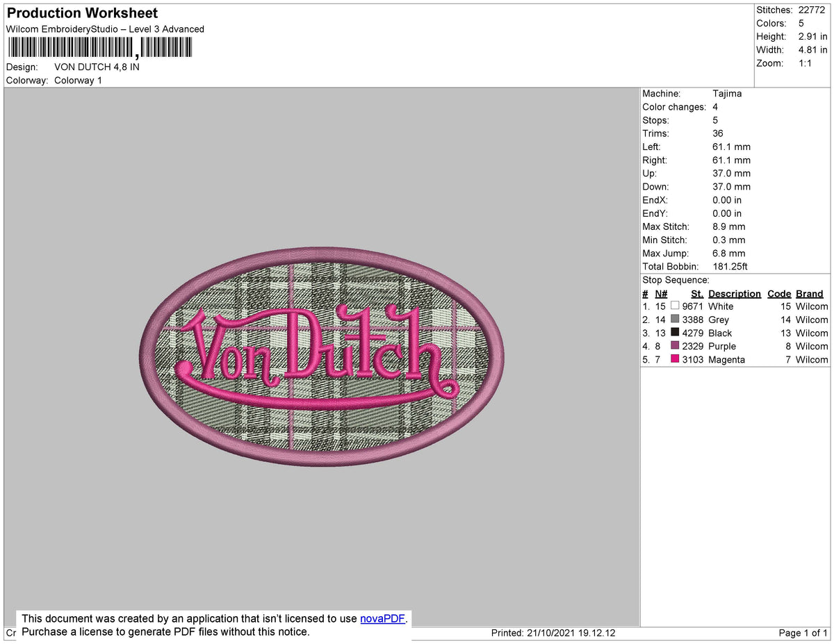
Task: Select the Tajima machine entry
Action: click(x=728, y=93)
